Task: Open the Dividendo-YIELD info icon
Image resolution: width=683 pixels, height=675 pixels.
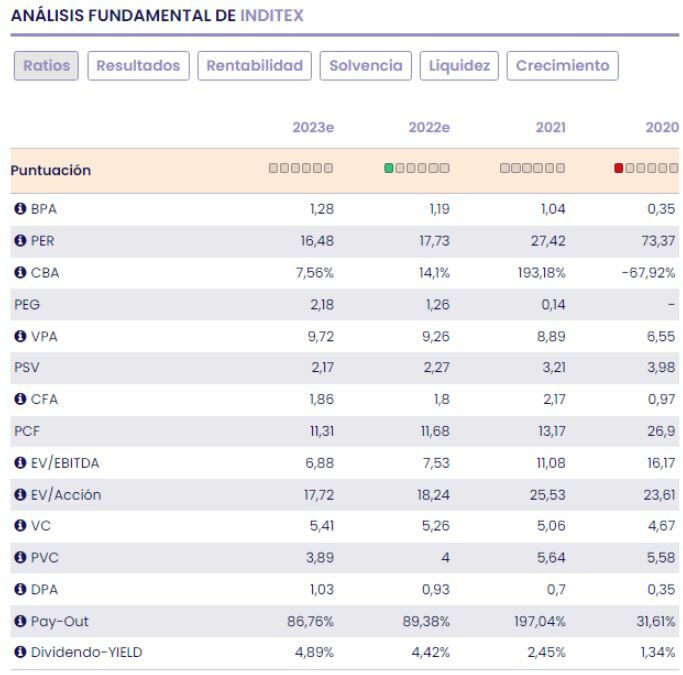Action: coord(19,653)
